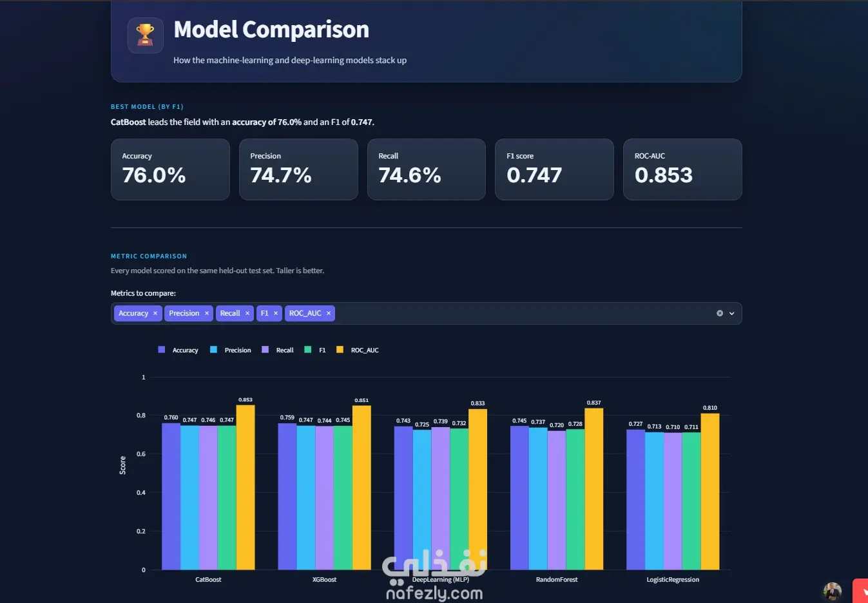868x603 pixels.
Task: Click the trophy icon beside Model Comparison
Action: click(146, 35)
